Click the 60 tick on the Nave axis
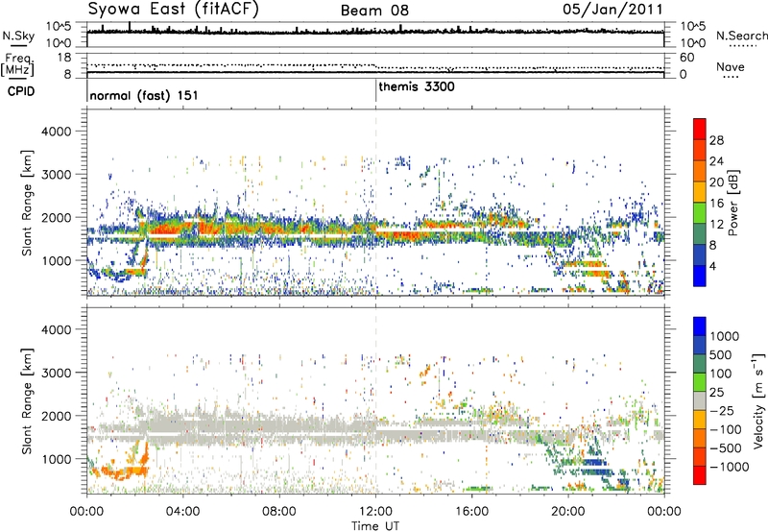The image size is (768, 532). [686, 58]
